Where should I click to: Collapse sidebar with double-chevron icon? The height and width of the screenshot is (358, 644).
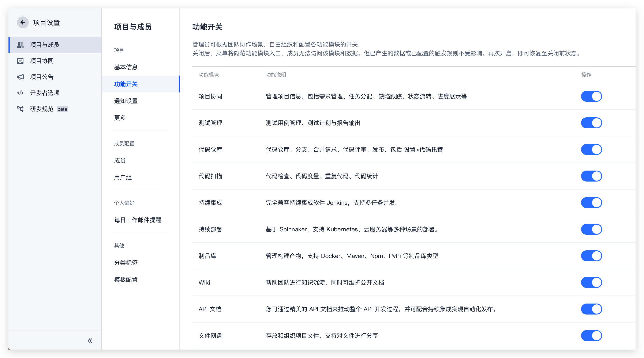[x=90, y=340]
